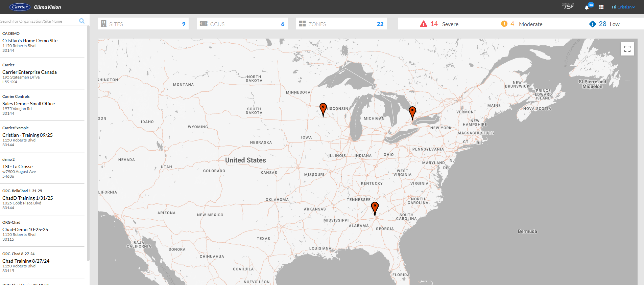Open TSI - La Crosse site
Screen dimensions: 644x285
point(18,167)
